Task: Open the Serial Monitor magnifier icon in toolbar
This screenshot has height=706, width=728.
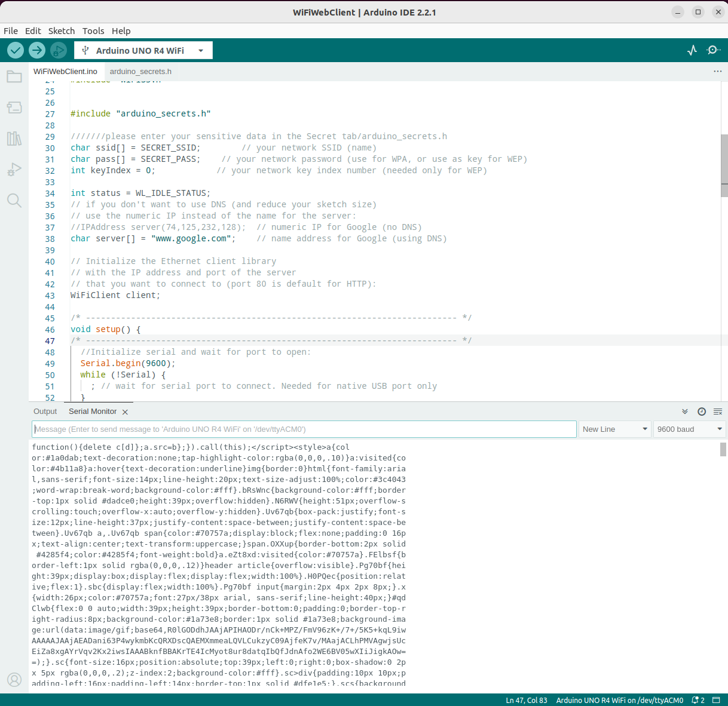Action: coord(713,50)
